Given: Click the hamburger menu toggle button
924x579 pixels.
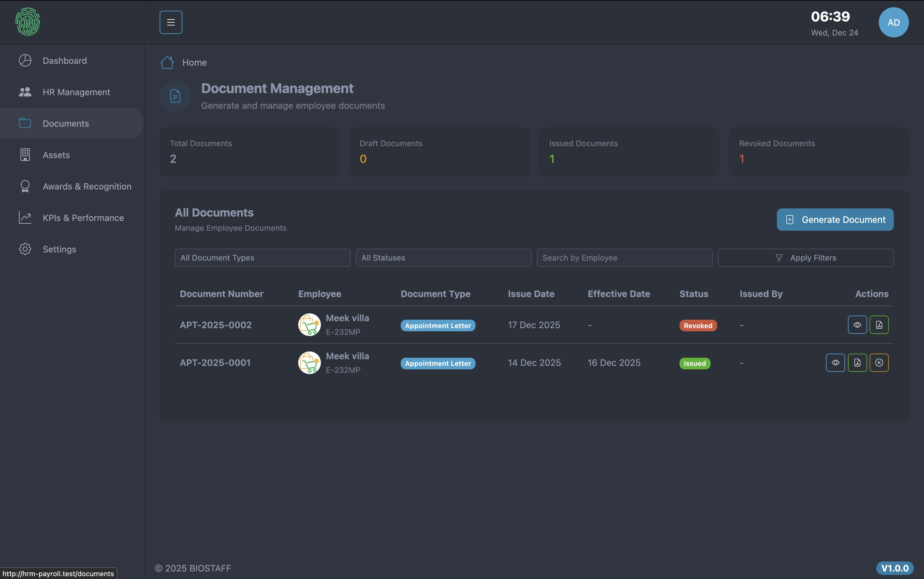Looking at the screenshot, I should click(x=171, y=22).
